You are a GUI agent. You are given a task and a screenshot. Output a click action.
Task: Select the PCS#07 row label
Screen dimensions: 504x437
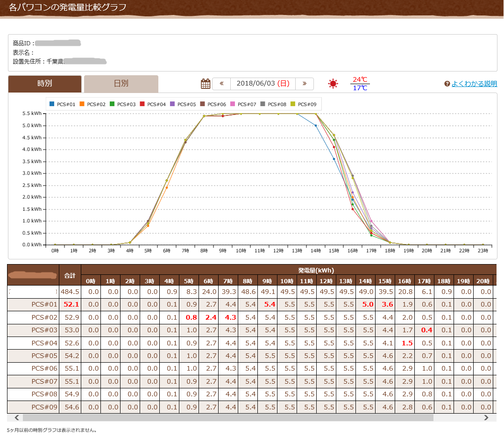[44, 381]
